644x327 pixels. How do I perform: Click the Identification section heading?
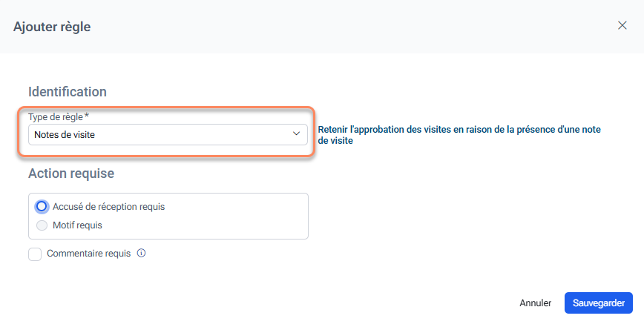(x=68, y=92)
